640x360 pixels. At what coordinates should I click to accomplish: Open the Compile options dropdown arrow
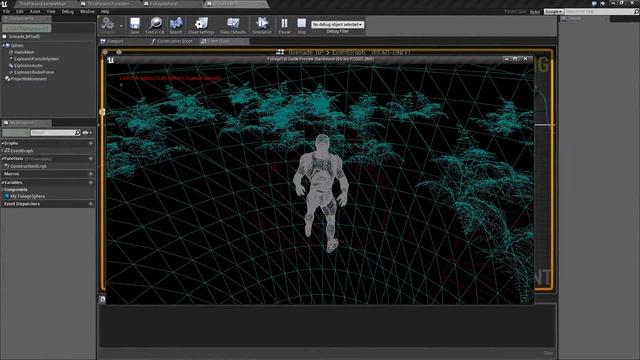point(121,26)
